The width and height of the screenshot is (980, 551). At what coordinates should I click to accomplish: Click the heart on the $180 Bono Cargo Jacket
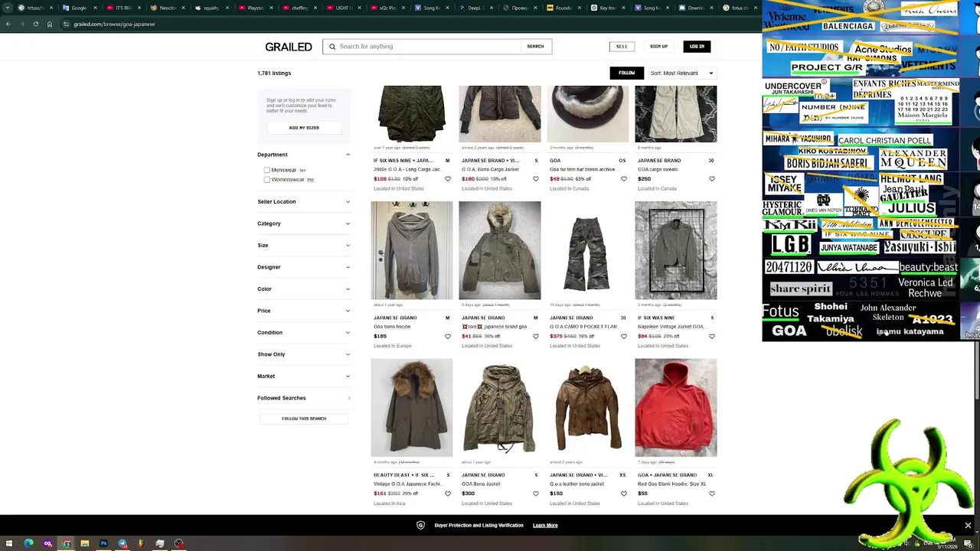click(x=536, y=179)
